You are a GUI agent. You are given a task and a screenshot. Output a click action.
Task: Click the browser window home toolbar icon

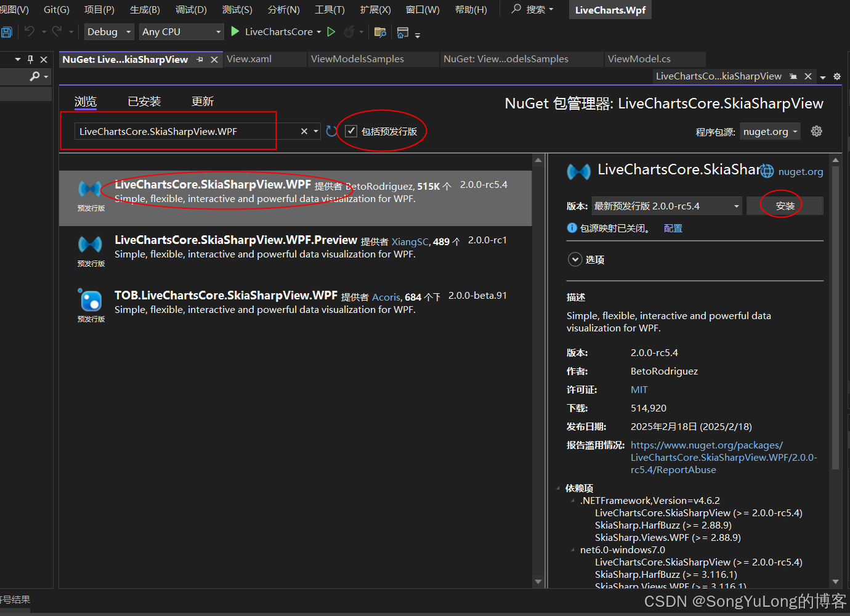tap(403, 32)
